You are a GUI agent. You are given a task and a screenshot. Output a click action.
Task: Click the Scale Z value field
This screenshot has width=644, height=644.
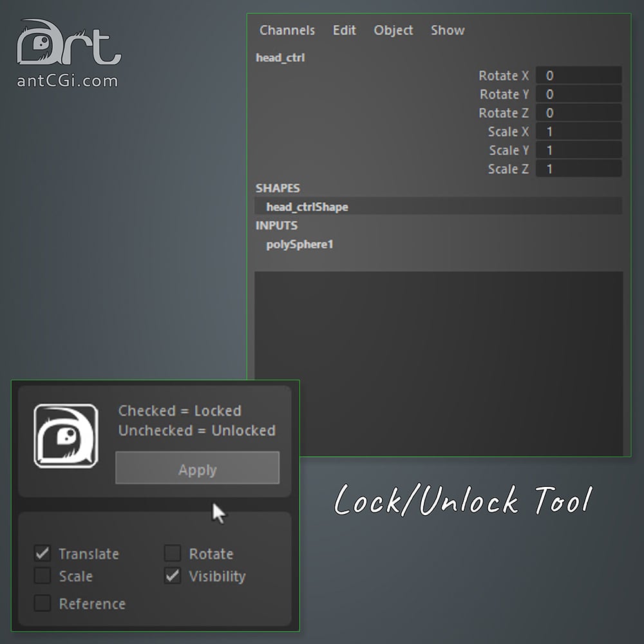(579, 169)
